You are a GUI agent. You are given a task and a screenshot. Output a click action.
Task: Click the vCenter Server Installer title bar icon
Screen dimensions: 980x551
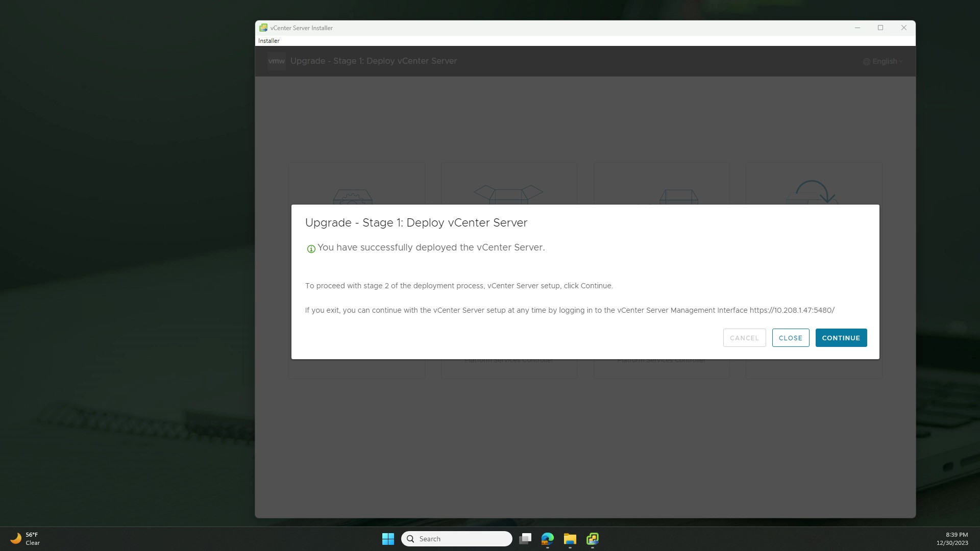tap(263, 28)
